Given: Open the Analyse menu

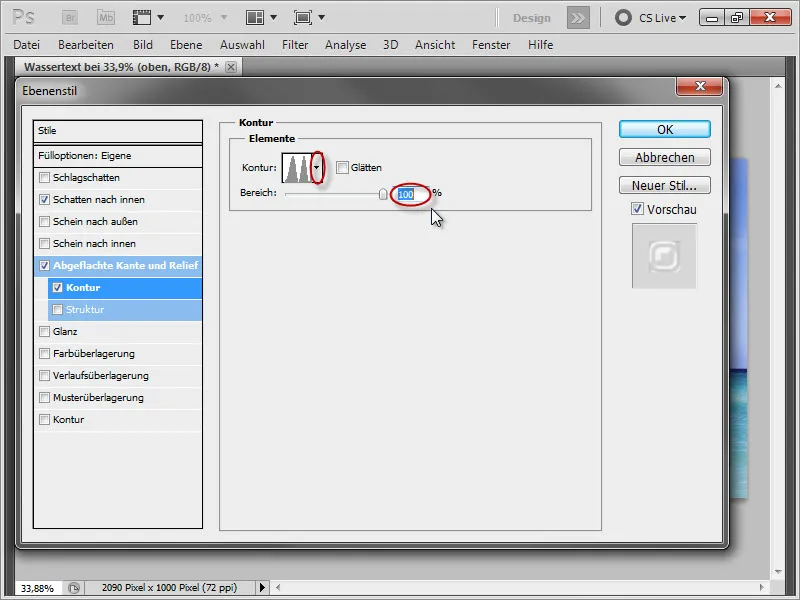Looking at the screenshot, I should 345,45.
